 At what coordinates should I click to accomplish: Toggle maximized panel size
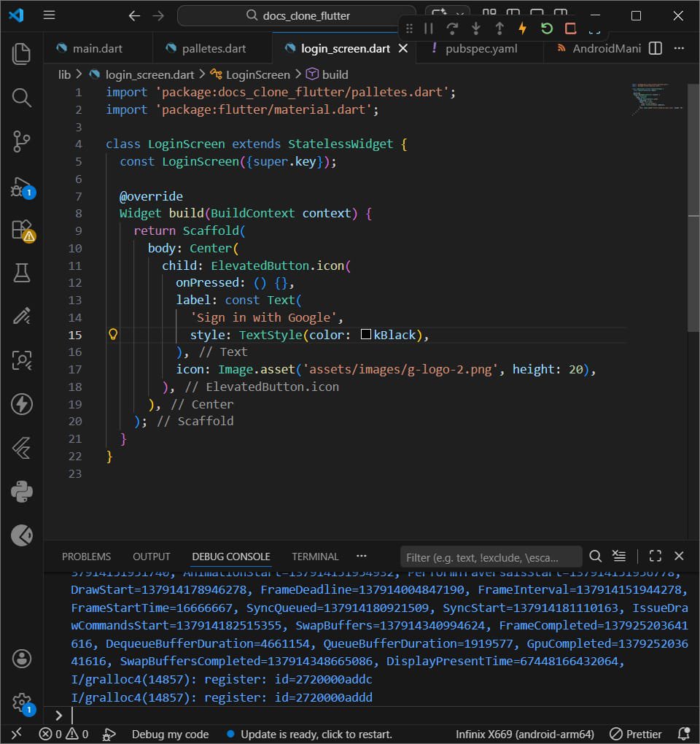[x=655, y=556]
